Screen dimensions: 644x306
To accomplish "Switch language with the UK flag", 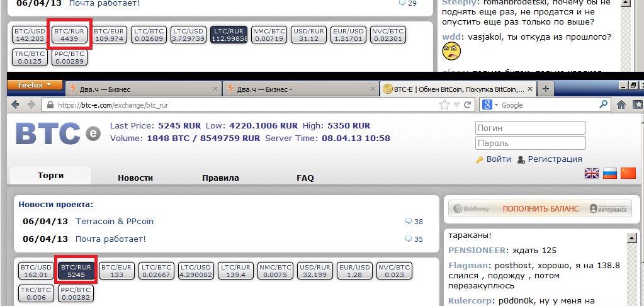I will [591, 173].
